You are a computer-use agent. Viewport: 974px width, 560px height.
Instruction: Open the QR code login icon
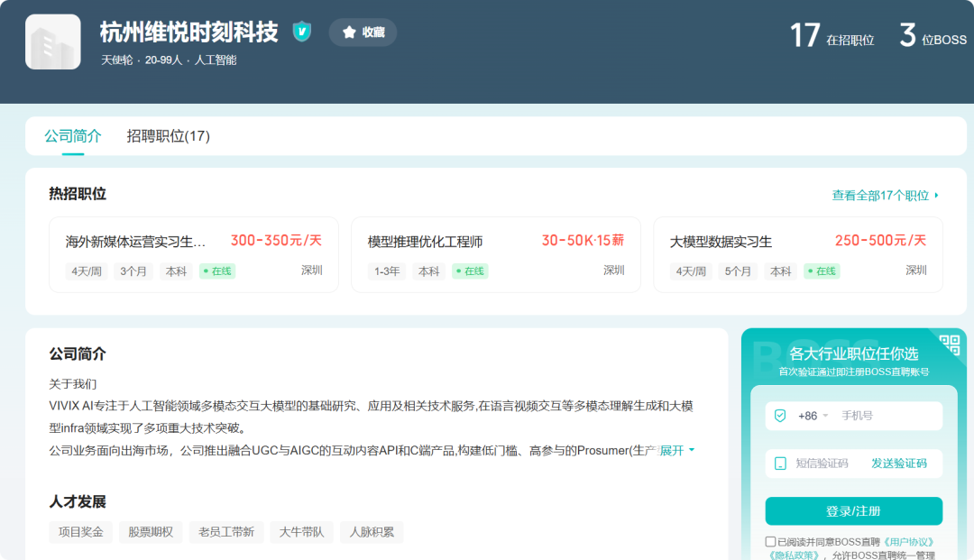point(949,344)
